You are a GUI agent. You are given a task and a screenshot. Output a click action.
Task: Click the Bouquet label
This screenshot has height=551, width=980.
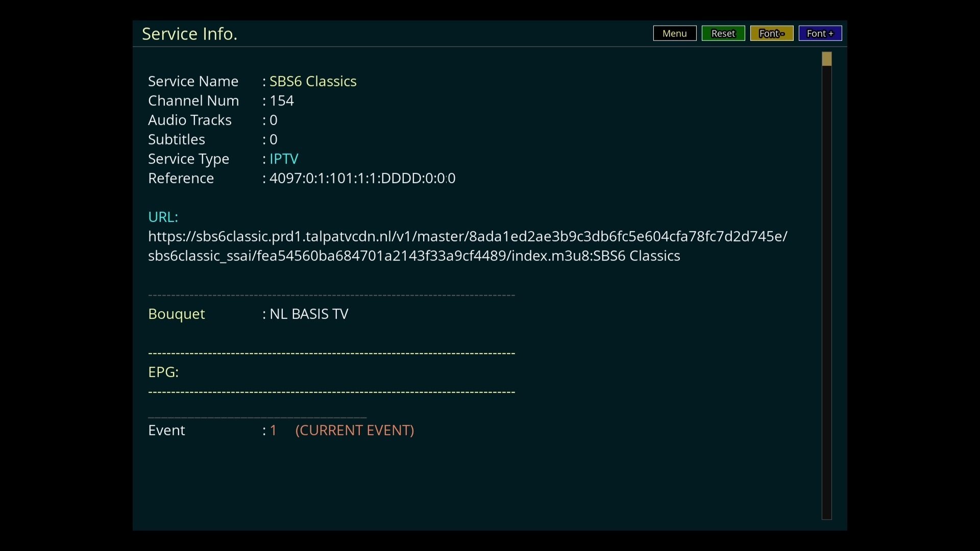[176, 314]
